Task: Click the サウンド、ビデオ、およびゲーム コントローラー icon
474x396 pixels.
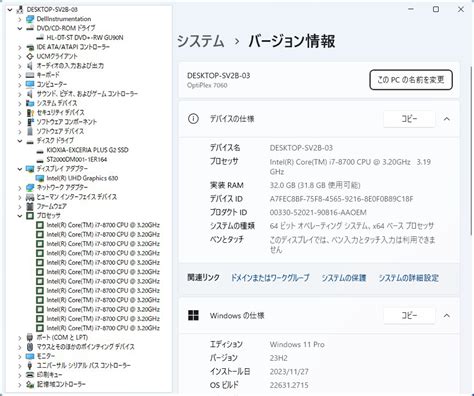Action: pos(30,94)
